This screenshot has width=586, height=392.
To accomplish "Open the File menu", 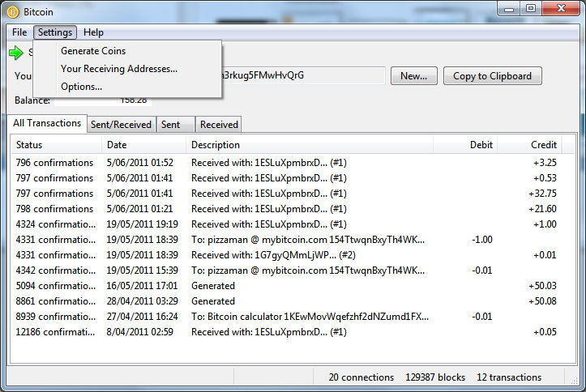I will click(x=19, y=32).
